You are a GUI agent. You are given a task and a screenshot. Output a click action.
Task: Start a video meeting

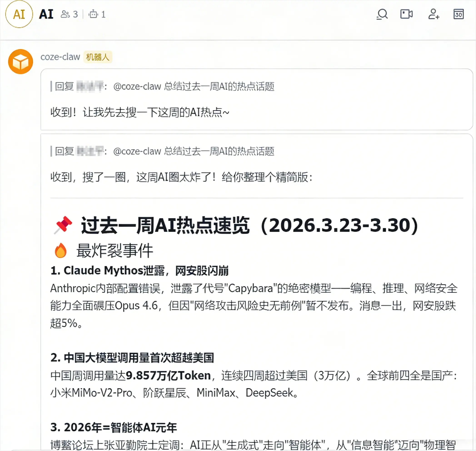coord(406,14)
